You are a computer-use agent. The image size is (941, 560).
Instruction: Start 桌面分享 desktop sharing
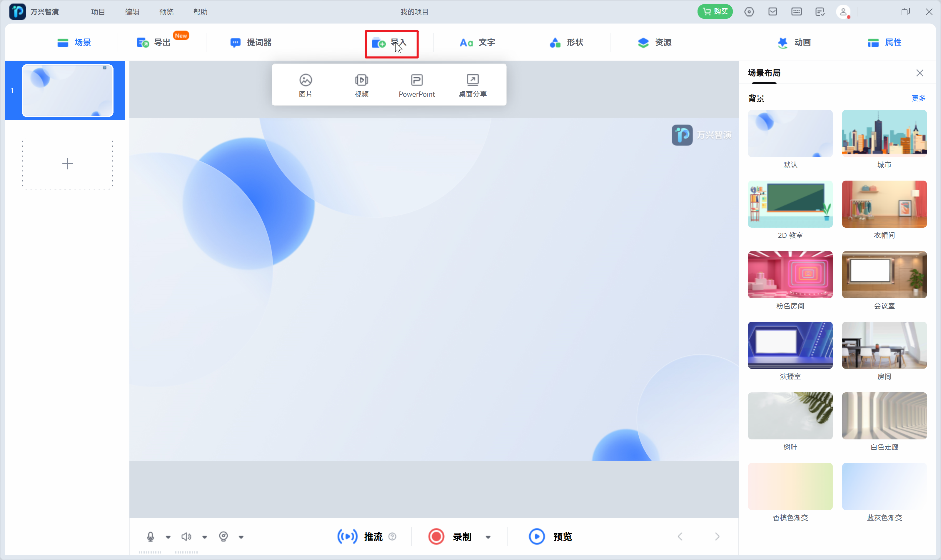tap(472, 85)
